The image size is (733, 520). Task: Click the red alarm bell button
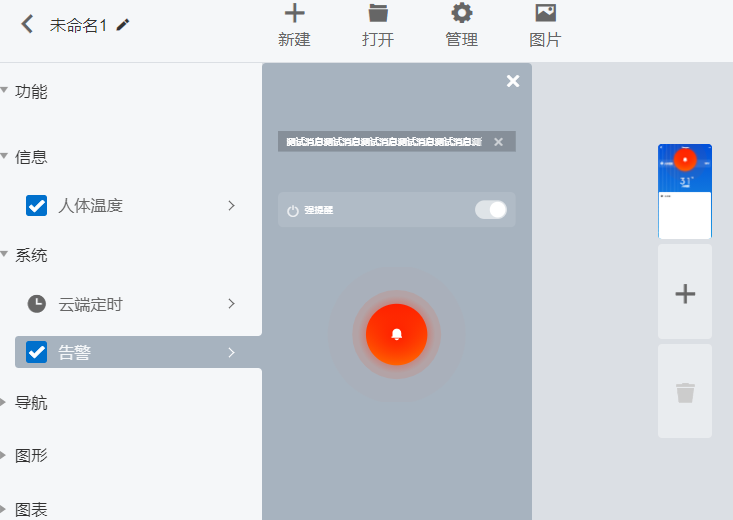(396, 334)
